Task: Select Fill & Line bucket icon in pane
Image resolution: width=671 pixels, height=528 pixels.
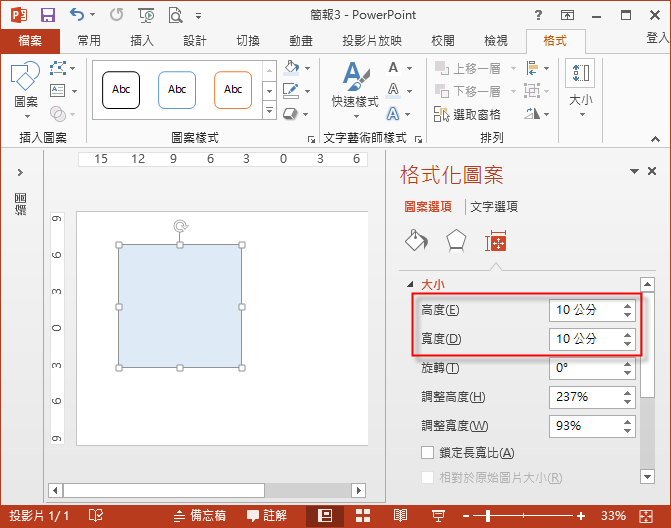Action: pos(416,240)
